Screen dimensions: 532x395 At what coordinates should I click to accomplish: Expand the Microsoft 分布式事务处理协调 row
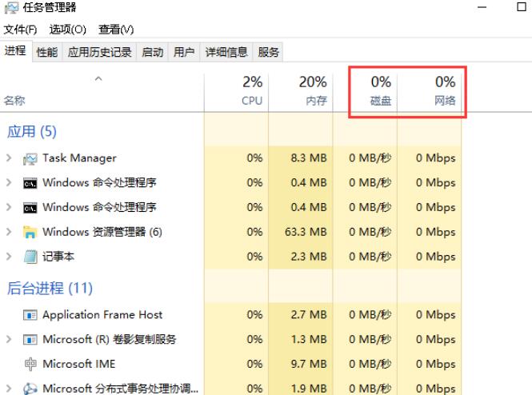pyautogui.click(x=9, y=389)
